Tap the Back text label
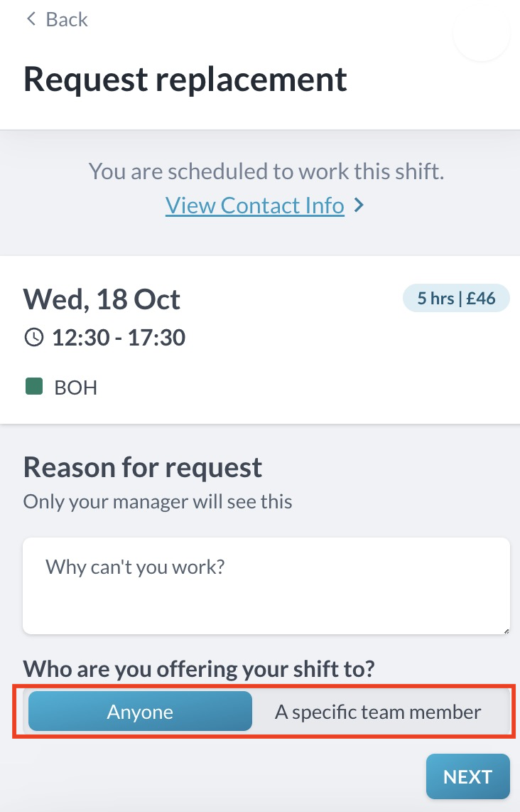Viewport: 520px width, 812px height. click(x=67, y=19)
